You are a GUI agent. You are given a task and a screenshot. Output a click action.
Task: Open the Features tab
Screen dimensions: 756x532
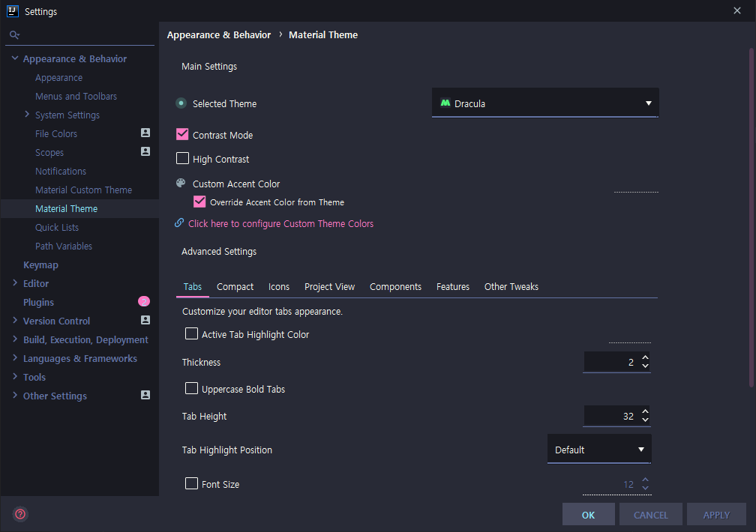[453, 287]
